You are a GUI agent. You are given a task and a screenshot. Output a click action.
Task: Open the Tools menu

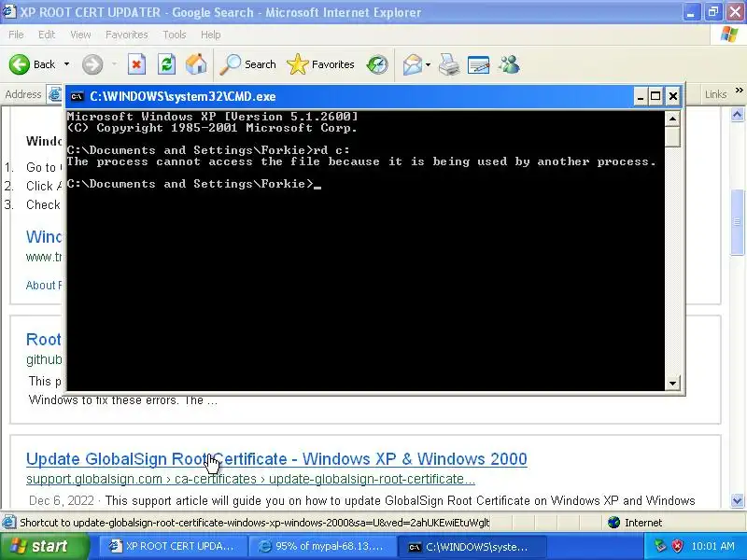click(x=175, y=35)
